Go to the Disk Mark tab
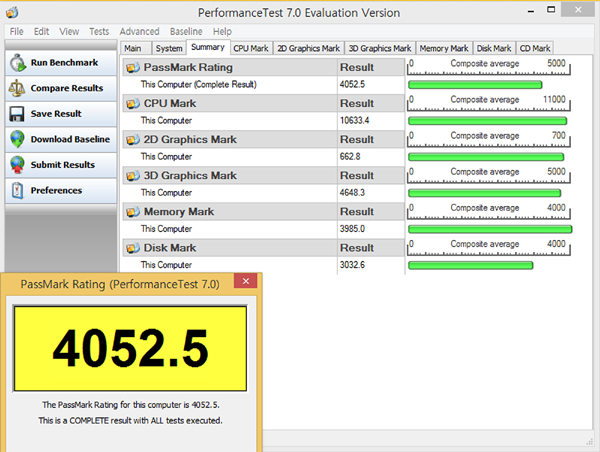This screenshot has height=452, width=600. 494,48
